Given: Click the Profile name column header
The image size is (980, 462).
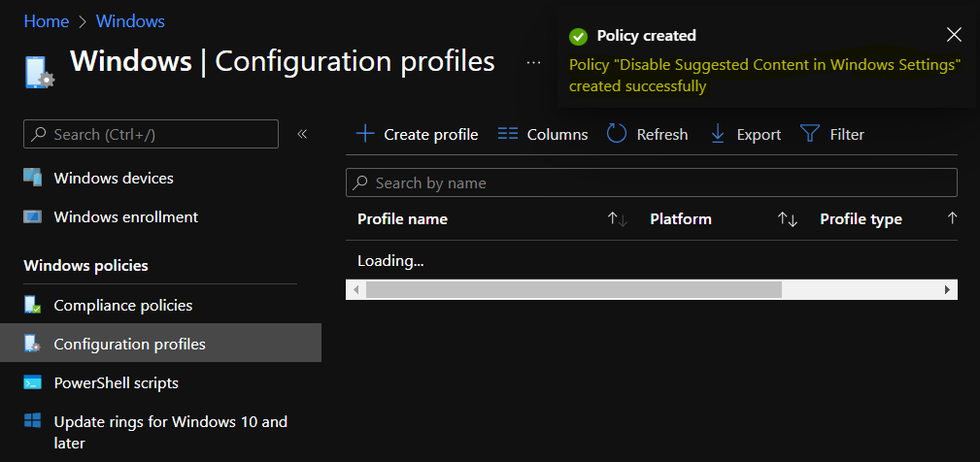Looking at the screenshot, I should tap(402, 219).
